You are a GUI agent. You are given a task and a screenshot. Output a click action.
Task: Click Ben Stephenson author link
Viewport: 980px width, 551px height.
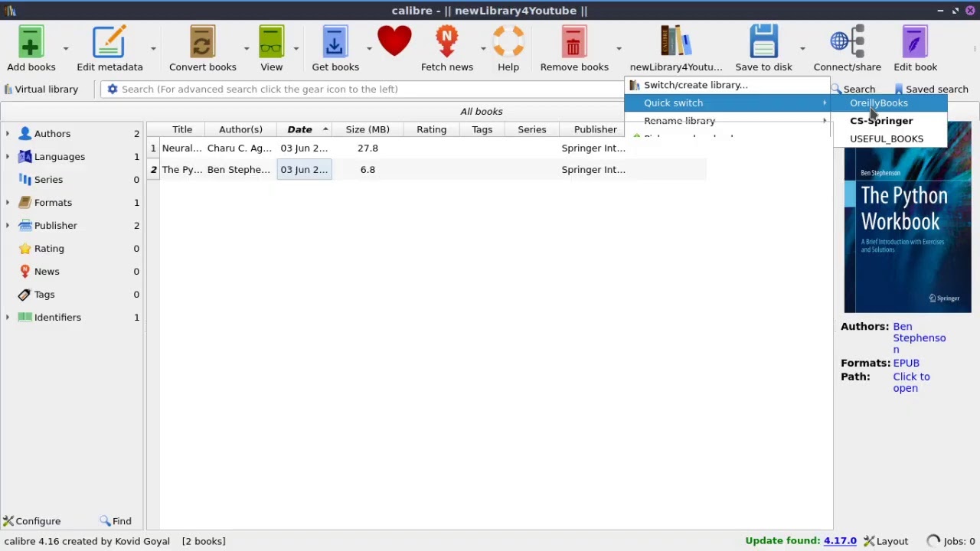tap(919, 338)
